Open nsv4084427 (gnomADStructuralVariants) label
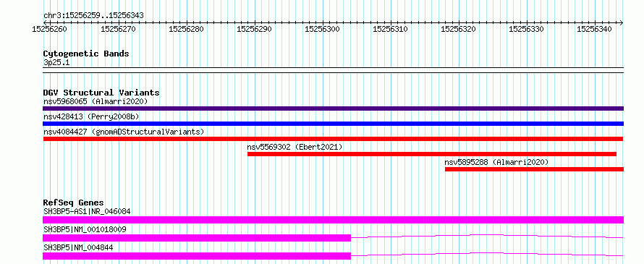 click(124, 132)
